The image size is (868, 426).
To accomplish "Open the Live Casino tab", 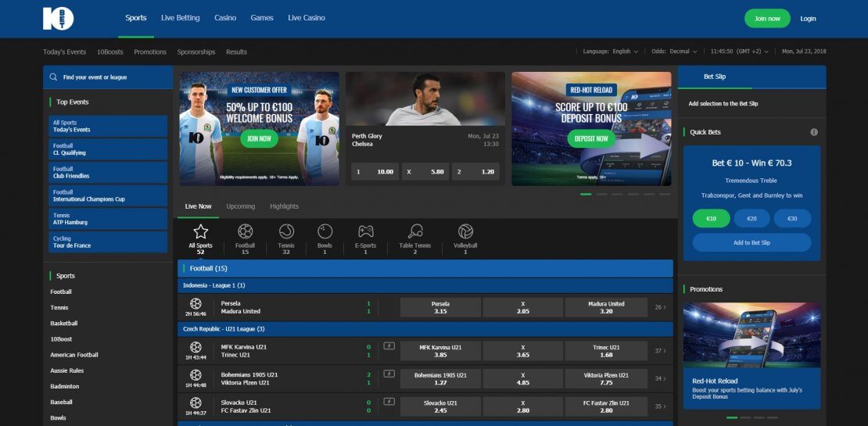I will [x=307, y=18].
